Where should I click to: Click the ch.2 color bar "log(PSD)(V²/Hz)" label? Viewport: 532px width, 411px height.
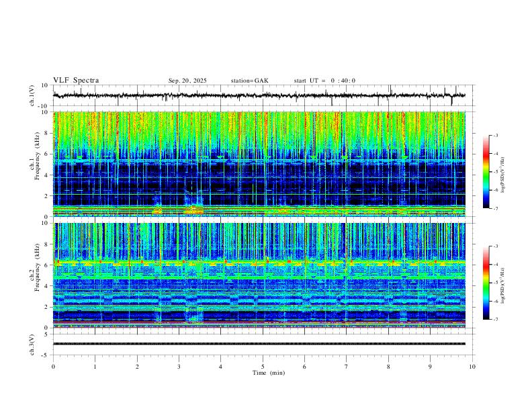[x=503, y=286]
